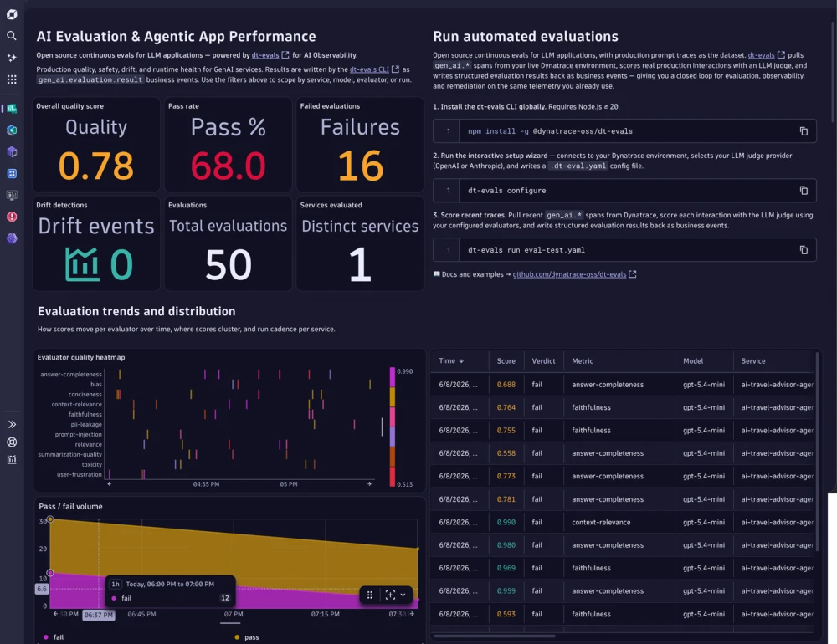Open the search magnifier in the sidebar

coord(12,36)
